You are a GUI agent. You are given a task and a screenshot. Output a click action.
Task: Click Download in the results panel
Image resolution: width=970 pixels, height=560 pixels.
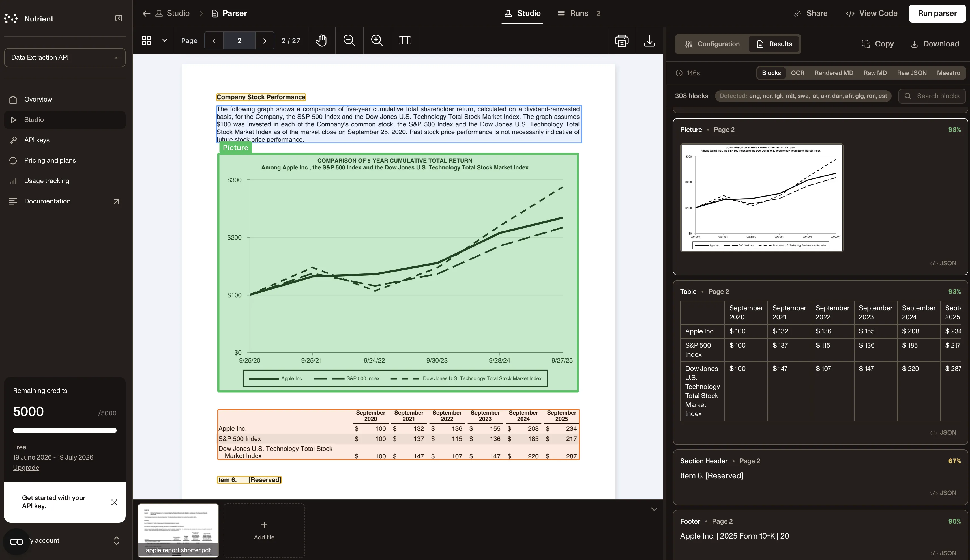click(x=934, y=44)
